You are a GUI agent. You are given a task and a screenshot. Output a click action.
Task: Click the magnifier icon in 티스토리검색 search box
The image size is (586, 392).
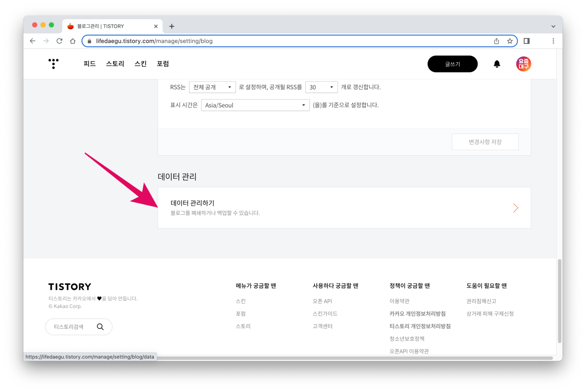pos(100,327)
